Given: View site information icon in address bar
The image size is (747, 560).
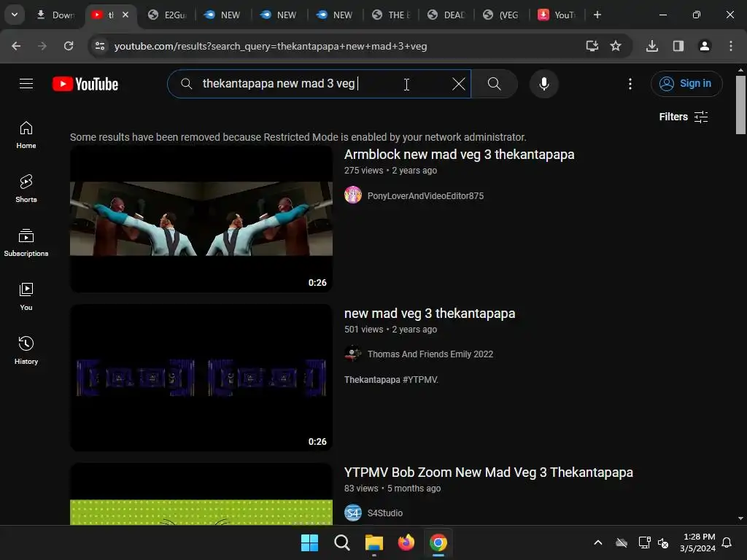Looking at the screenshot, I should point(100,46).
